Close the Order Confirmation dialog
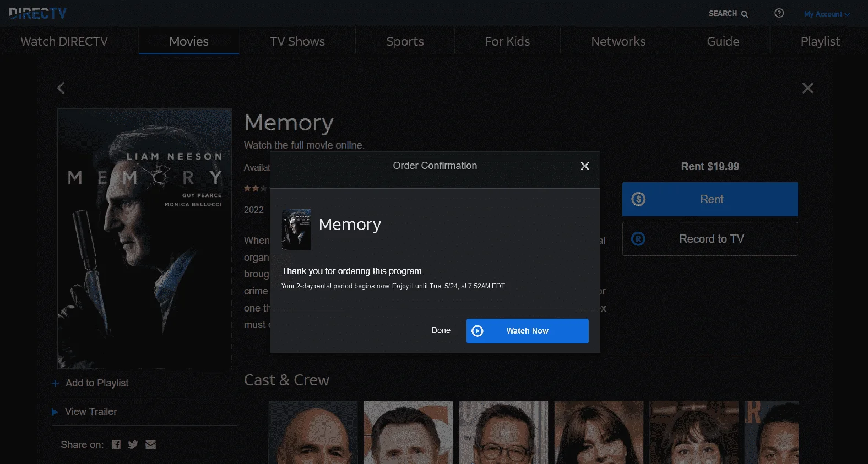Image resolution: width=868 pixels, height=464 pixels. click(x=585, y=166)
